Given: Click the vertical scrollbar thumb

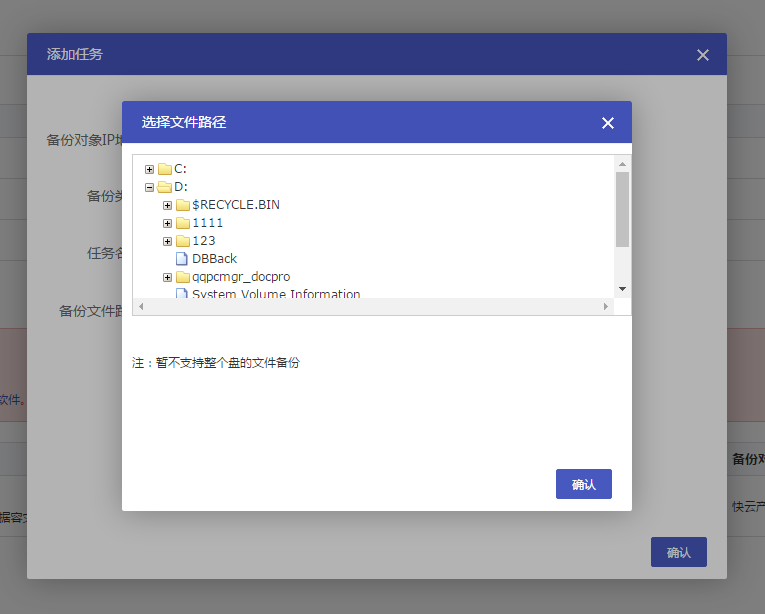Looking at the screenshot, I should pos(622,208).
